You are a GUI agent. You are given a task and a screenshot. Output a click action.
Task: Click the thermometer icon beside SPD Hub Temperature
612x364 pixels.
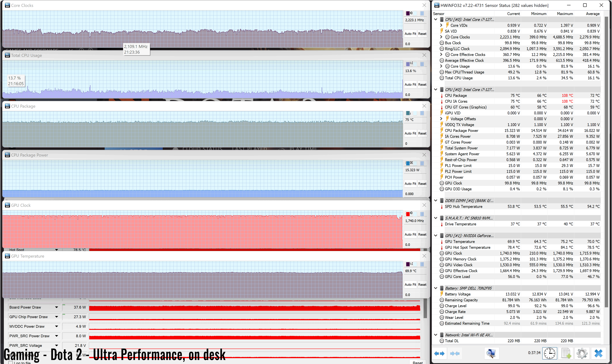click(x=442, y=207)
